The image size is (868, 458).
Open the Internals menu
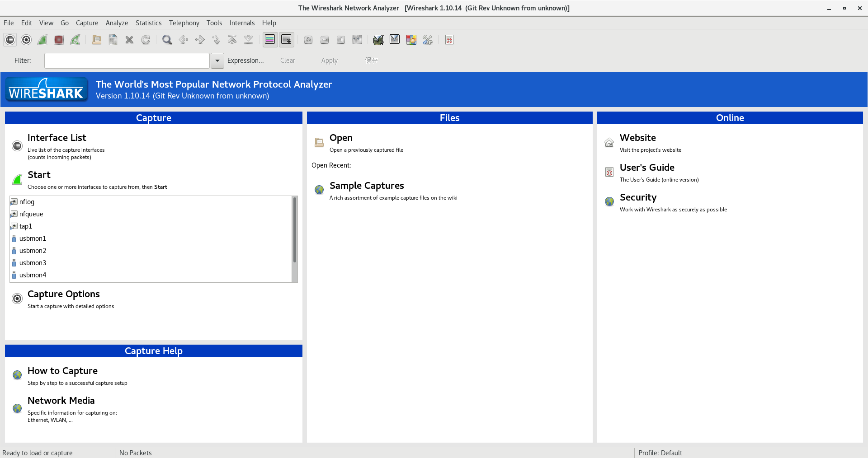point(242,23)
